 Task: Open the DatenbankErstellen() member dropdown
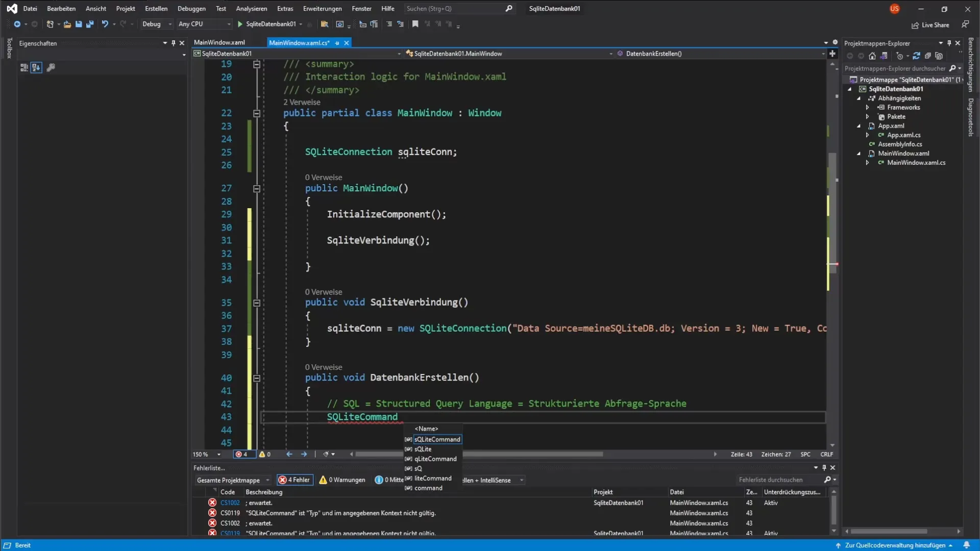[720, 54]
